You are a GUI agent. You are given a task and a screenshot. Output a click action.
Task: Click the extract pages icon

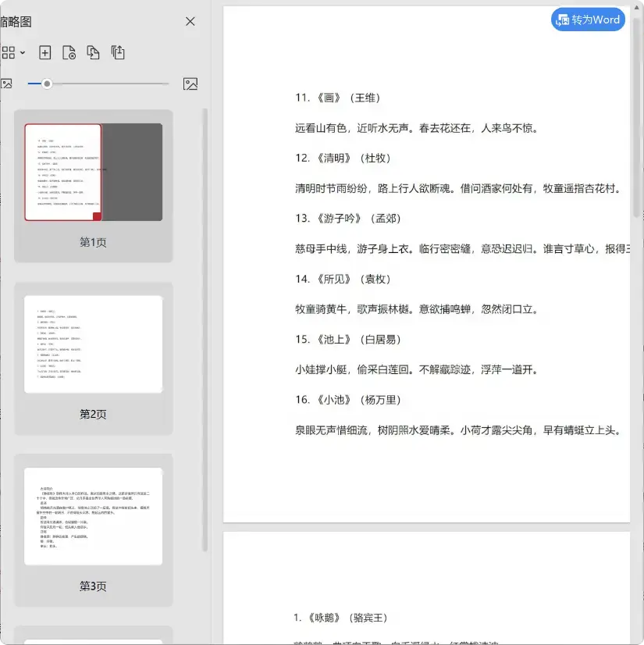(117, 52)
